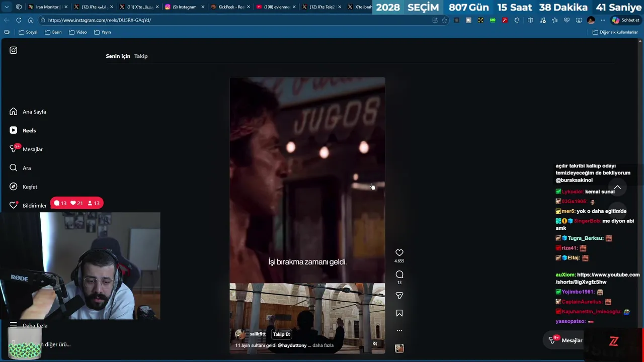Save the reel with bookmark icon
The height and width of the screenshot is (362, 644).
(399, 313)
